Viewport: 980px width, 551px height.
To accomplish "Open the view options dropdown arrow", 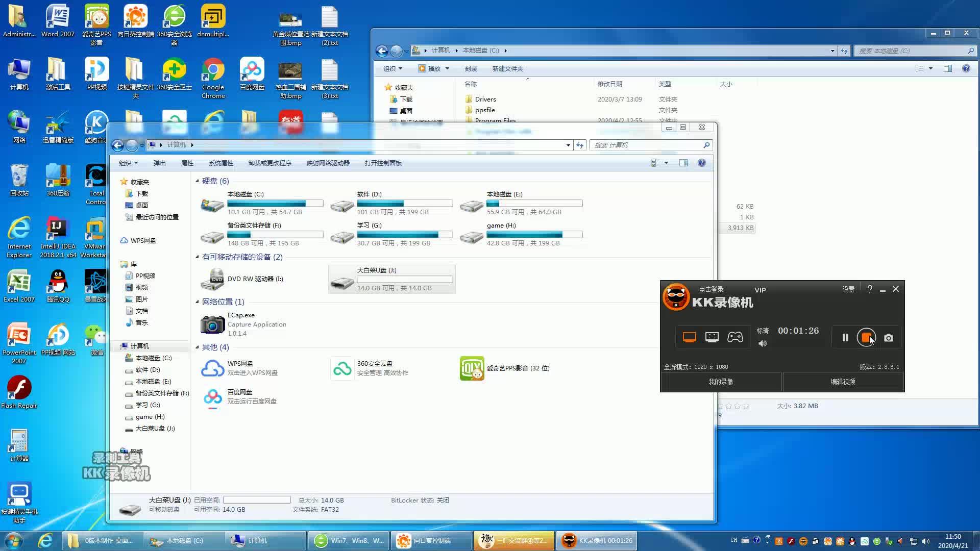I will (x=666, y=163).
